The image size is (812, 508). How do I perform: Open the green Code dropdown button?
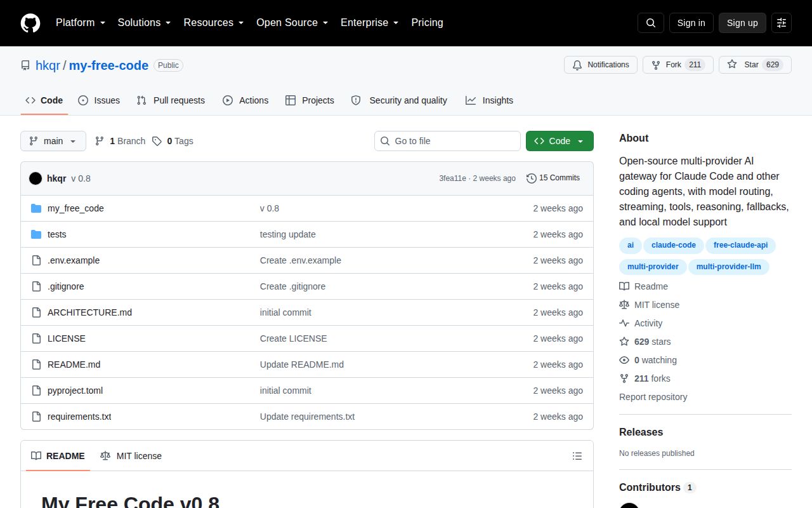pos(560,141)
